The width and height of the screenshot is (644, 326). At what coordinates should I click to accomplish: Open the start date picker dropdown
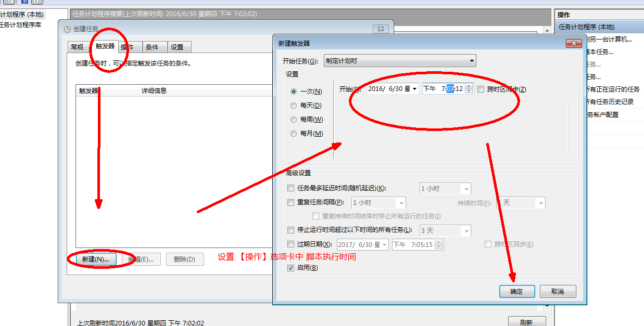414,89
